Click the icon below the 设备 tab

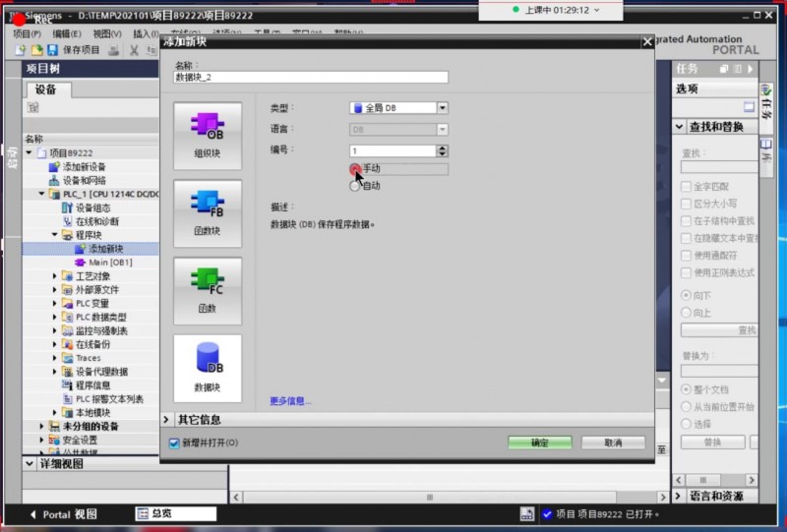(32, 107)
